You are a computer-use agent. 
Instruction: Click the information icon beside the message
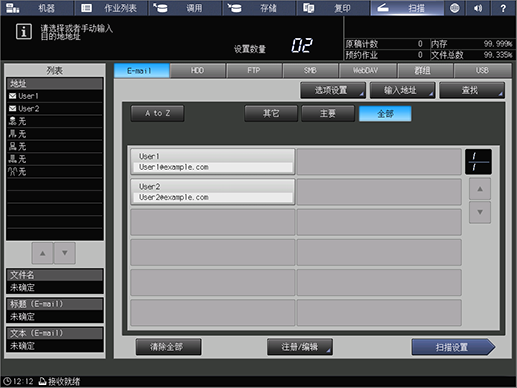pos(24,32)
